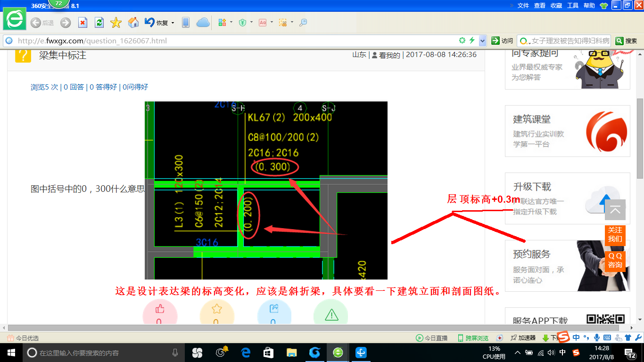This screenshot has width=644, height=362.
Task: Click the 今日直播 status bar item
Action: pos(431,338)
